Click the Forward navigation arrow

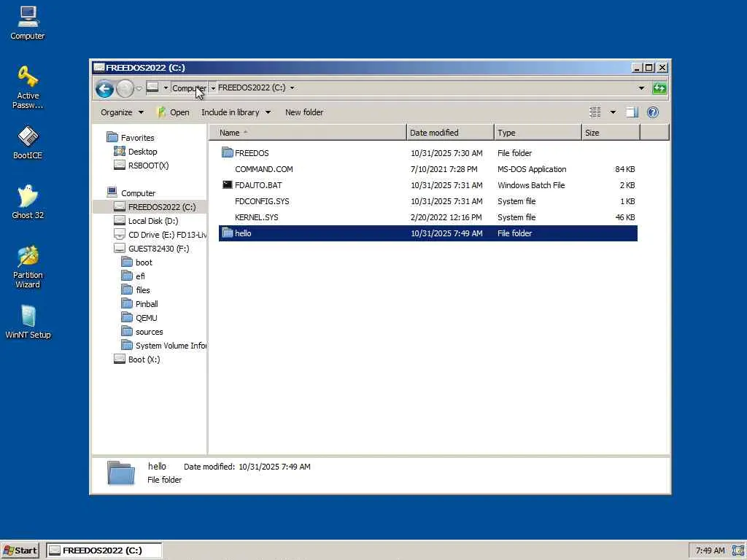point(125,88)
